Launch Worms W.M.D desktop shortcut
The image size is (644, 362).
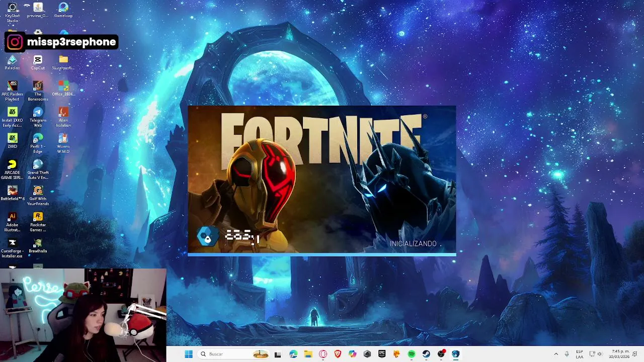coord(63,144)
